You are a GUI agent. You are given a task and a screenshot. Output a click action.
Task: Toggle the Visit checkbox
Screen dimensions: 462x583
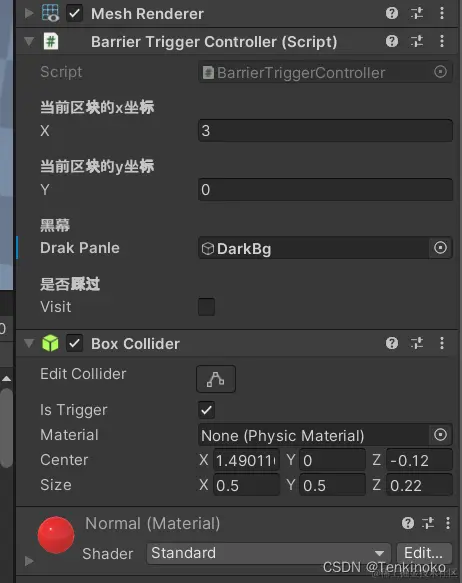click(x=207, y=307)
